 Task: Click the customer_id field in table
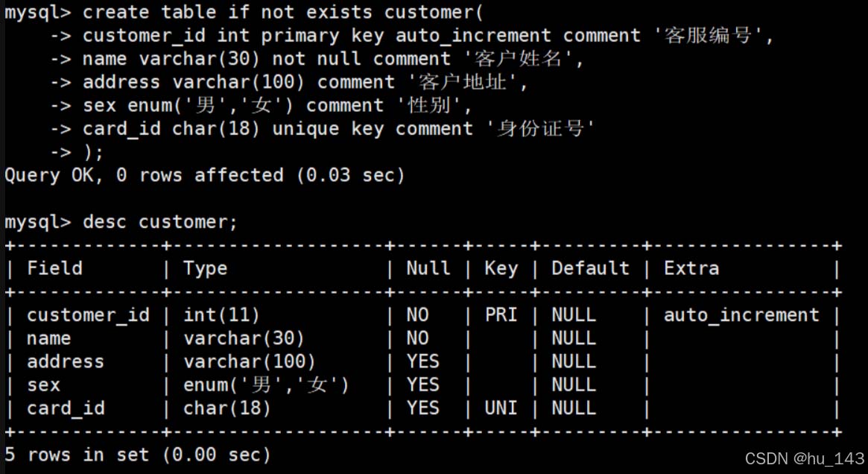[88, 315]
